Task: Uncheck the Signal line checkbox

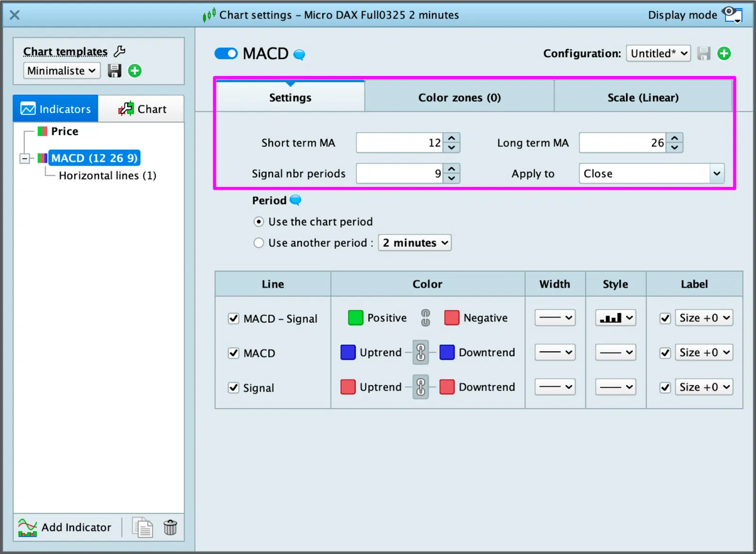Action: 233,387
